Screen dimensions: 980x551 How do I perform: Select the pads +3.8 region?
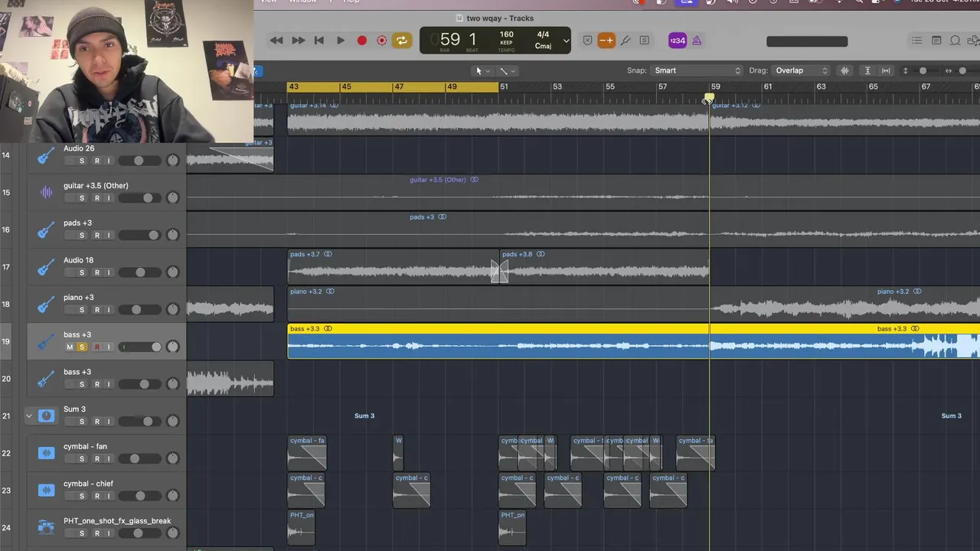tap(605, 267)
